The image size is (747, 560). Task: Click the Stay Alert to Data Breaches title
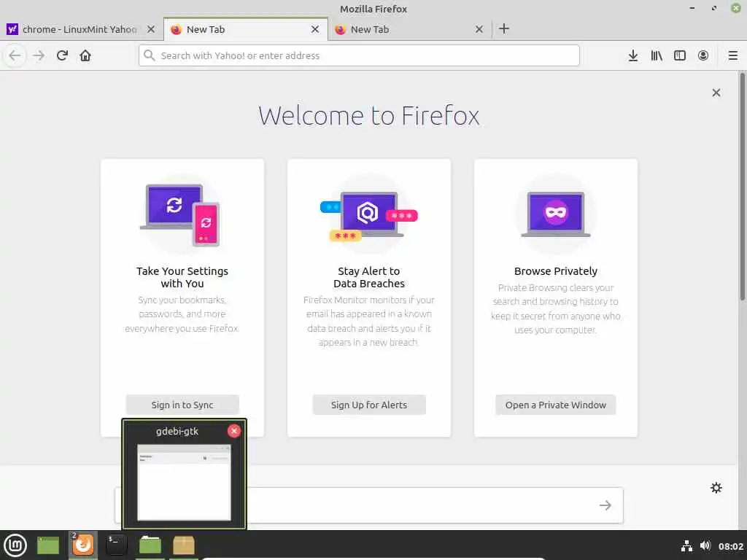pos(368,277)
